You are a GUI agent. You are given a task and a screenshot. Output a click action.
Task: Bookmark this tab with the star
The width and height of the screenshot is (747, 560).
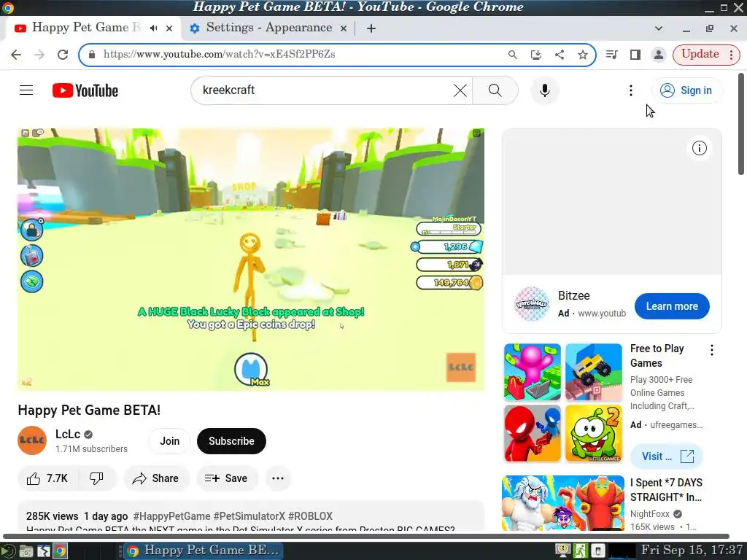583,54
